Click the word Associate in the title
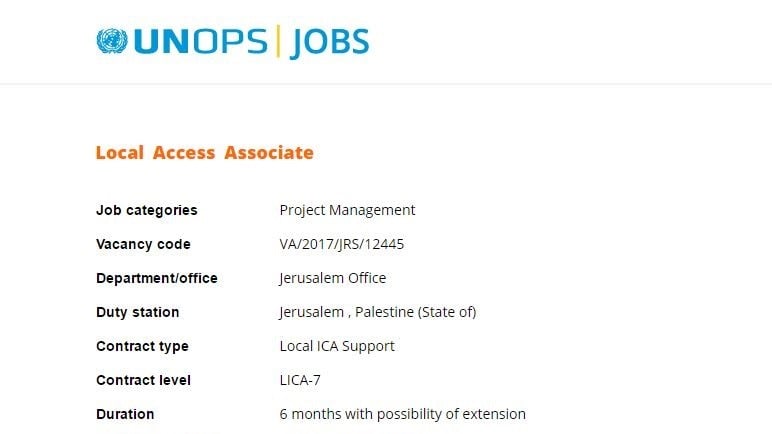The image size is (772, 434). 269,153
